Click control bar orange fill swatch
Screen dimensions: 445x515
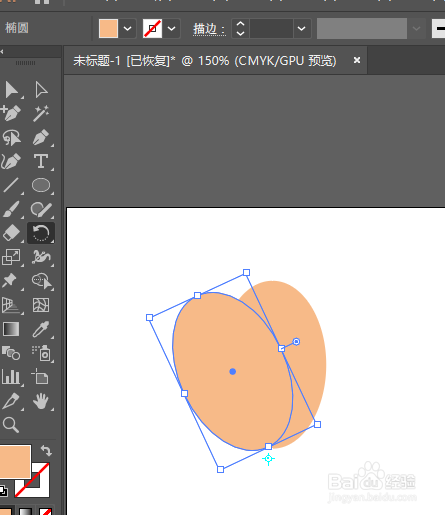(108, 28)
